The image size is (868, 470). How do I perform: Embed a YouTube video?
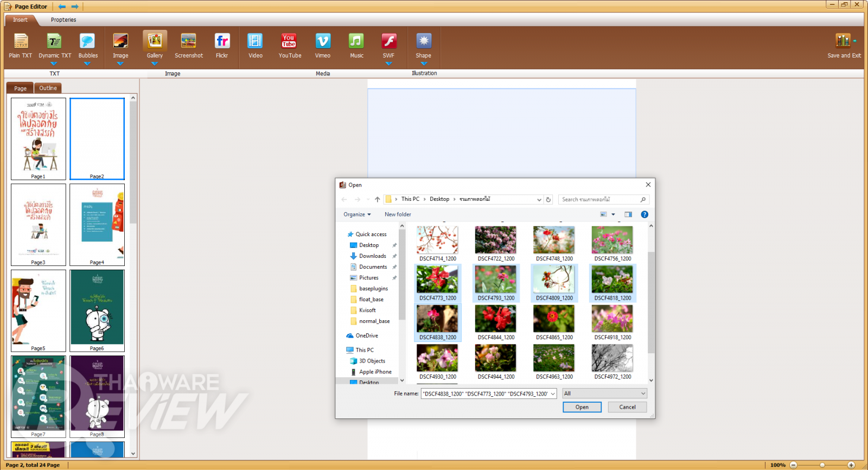(x=290, y=46)
